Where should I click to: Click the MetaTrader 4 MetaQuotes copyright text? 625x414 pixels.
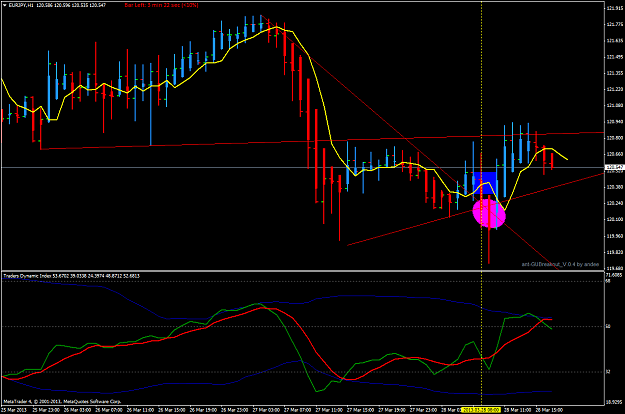click(x=62, y=401)
